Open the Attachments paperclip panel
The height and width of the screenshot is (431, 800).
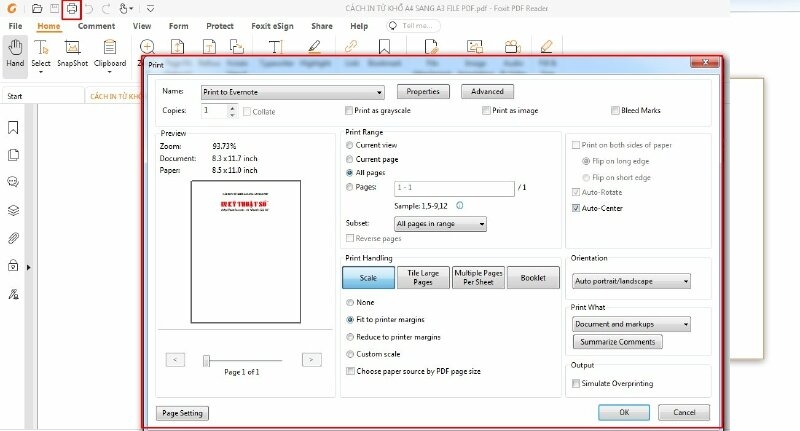coord(13,238)
